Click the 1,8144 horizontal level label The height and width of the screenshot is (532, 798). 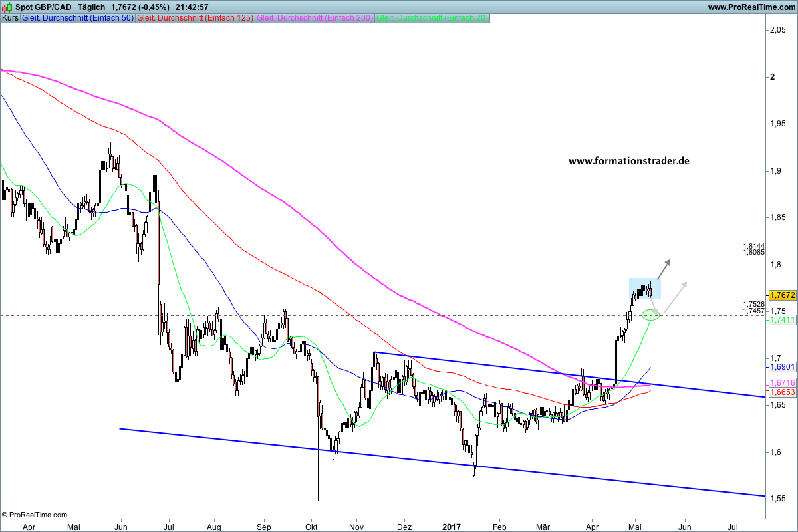(x=753, y=246)
